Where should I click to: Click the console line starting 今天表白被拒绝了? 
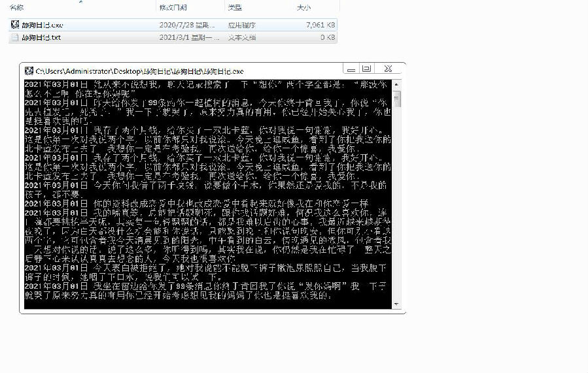point(205,268)
